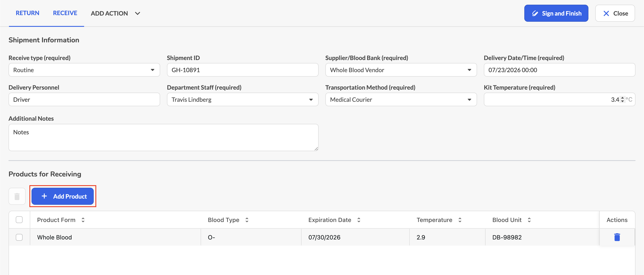Switch to the RETURN tab
Image resolution: width=644 pixels, height=275 pixels.
click(x=27, y=13)
